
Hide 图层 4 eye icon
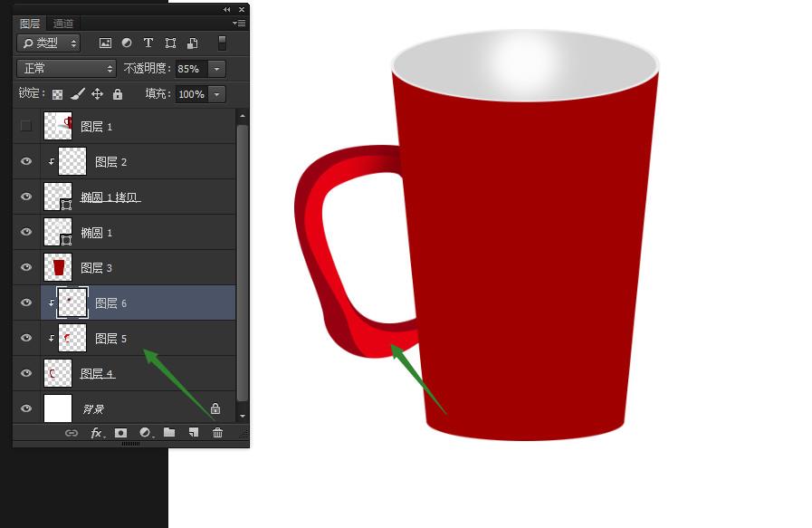click(26, 372)
